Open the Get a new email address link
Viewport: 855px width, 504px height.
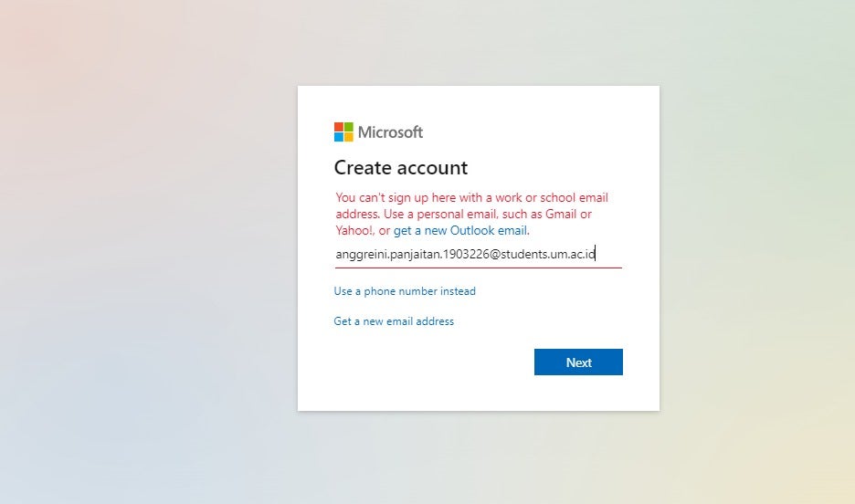click(x=394, y=321)
